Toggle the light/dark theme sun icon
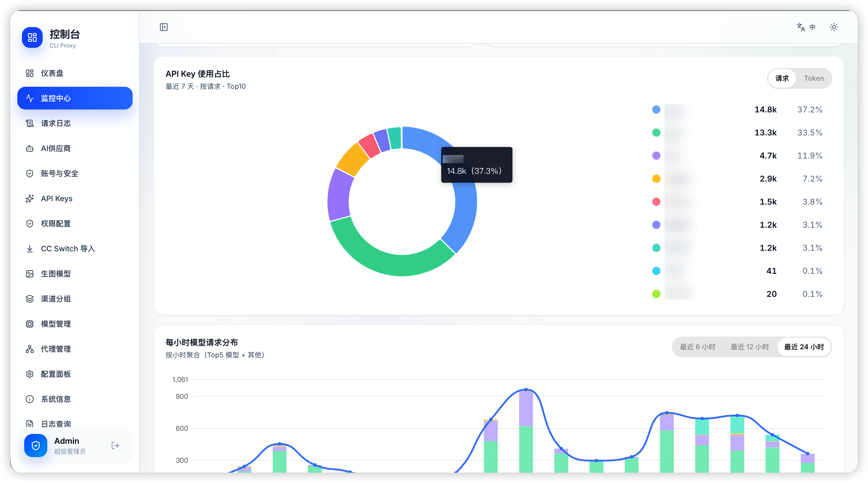The width and height of the screenshot is (868, 483). click(834, 27)
